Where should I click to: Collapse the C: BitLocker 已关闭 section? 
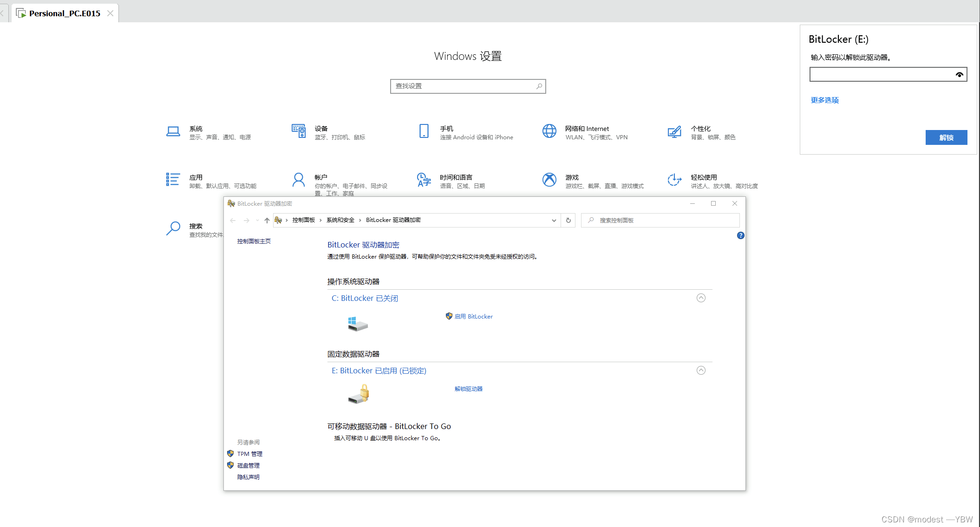701,298
